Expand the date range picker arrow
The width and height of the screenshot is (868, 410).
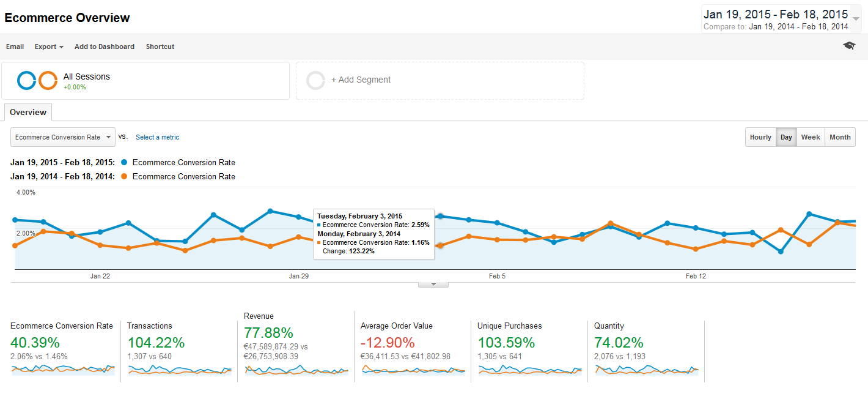point(856,19)
